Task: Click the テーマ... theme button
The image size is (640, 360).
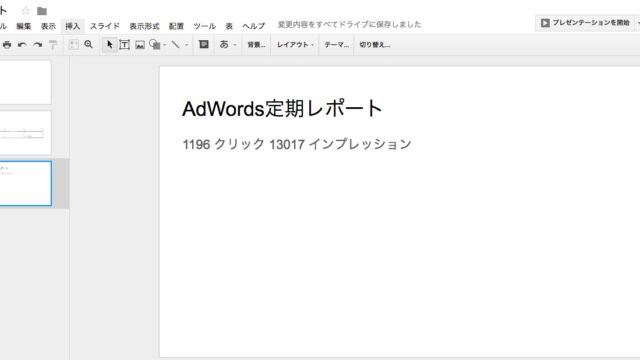Action: point(336,45)
